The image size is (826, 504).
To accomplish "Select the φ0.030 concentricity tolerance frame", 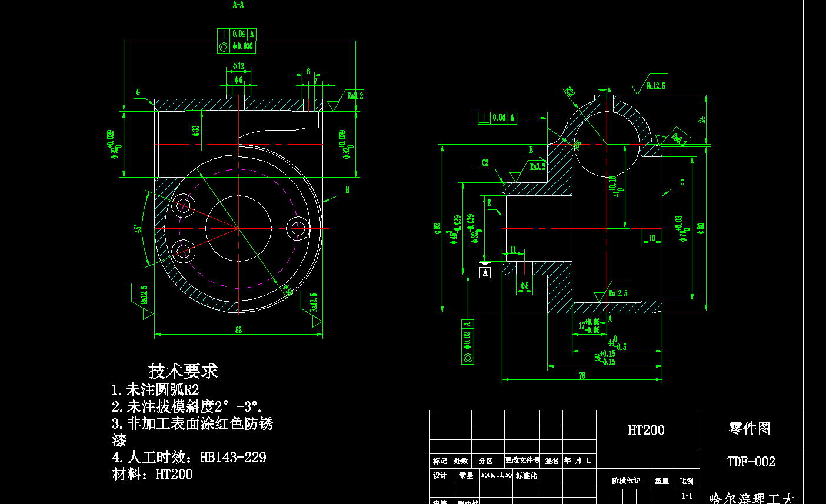I will point(237,46).
